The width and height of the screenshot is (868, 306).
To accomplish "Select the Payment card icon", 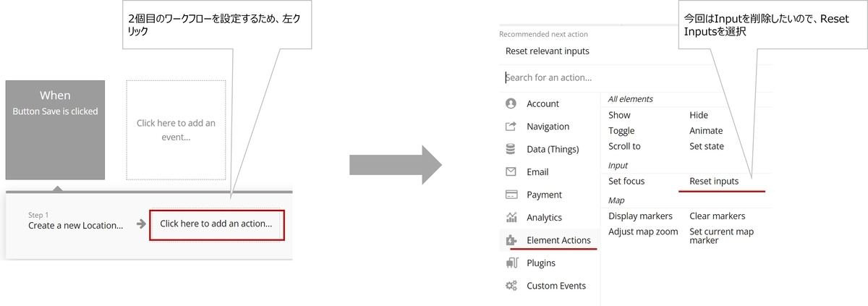I will (511, 195).
